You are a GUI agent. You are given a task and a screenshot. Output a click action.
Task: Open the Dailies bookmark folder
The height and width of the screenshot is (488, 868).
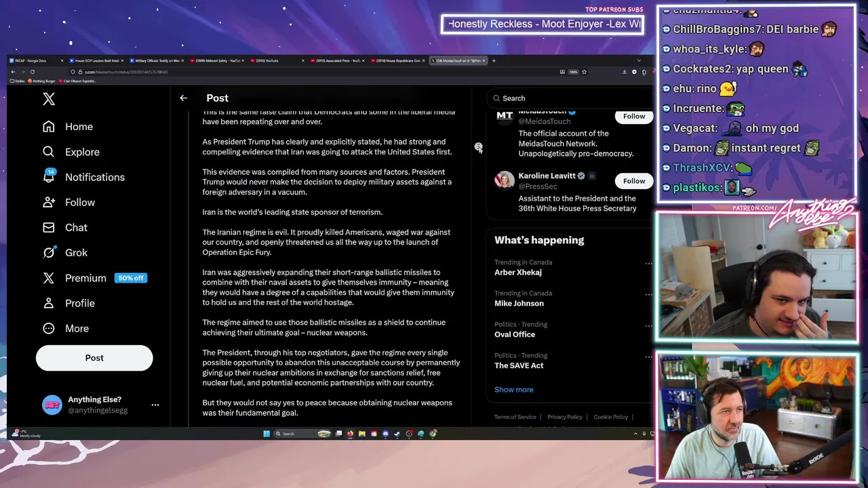(18, 81)
